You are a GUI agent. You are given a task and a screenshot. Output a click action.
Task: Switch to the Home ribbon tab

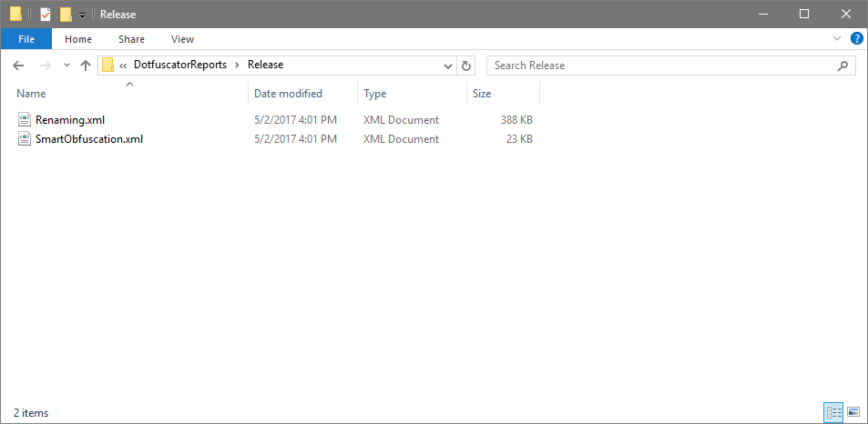tap(78, 39)
